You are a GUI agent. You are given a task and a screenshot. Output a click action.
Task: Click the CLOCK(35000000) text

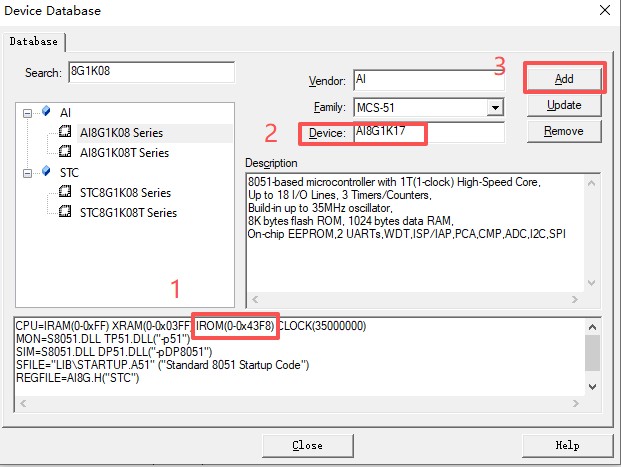click(322, 326)
